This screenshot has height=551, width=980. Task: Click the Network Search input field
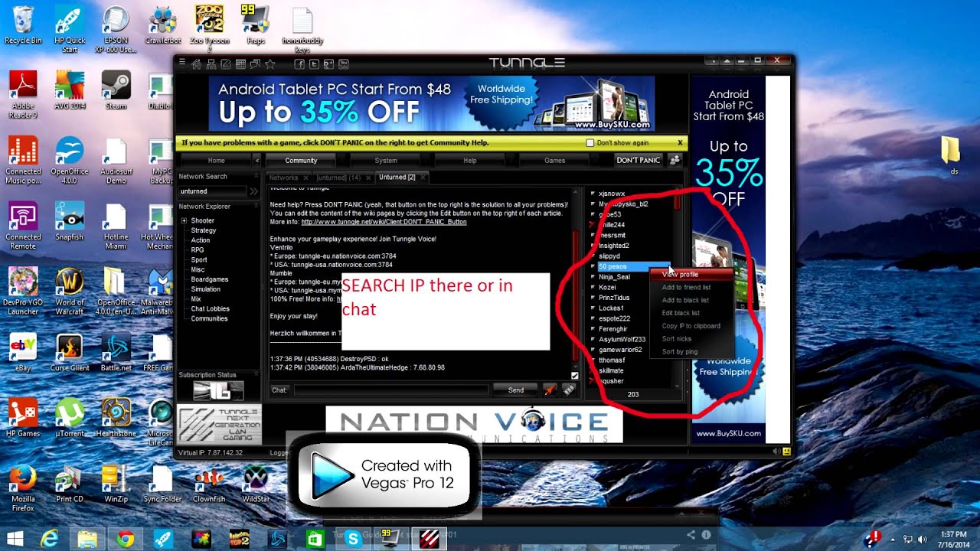point(213,191)
